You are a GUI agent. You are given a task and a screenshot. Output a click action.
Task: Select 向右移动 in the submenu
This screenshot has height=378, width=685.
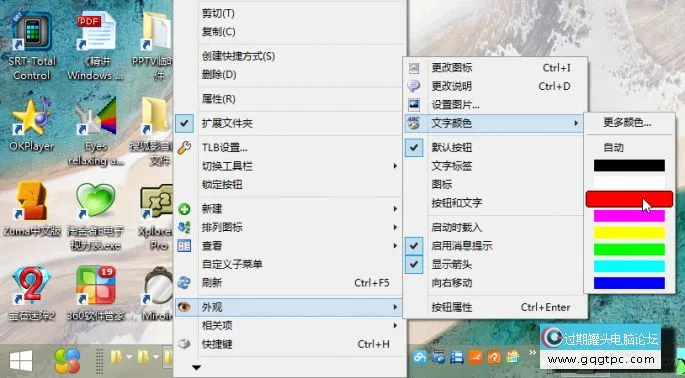point(495,283)
